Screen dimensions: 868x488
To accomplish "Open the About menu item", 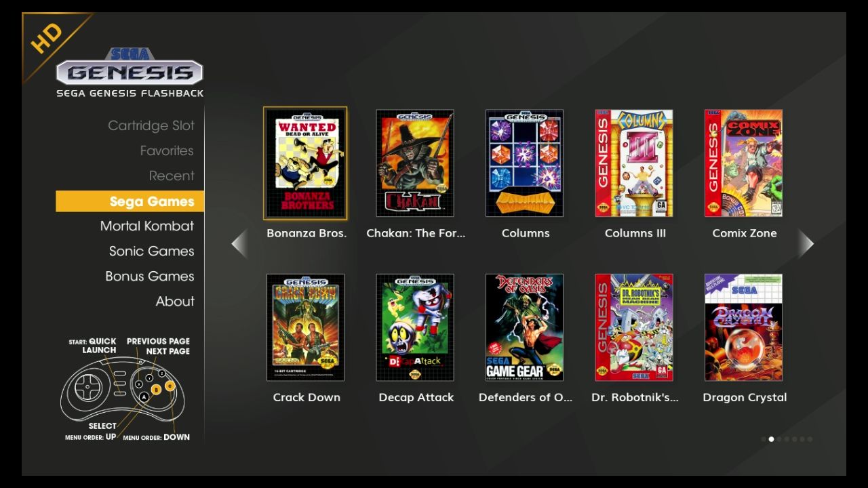I will pyautogui.click(x=175, y=301).
